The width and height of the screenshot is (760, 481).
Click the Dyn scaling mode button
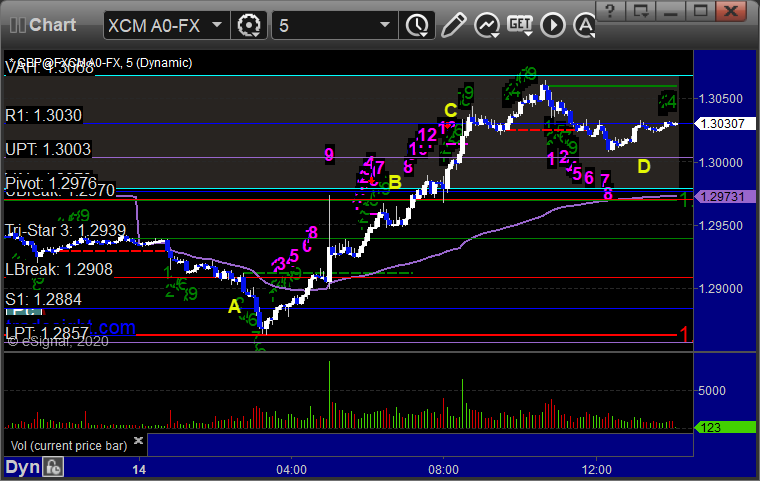pos(22,467)
